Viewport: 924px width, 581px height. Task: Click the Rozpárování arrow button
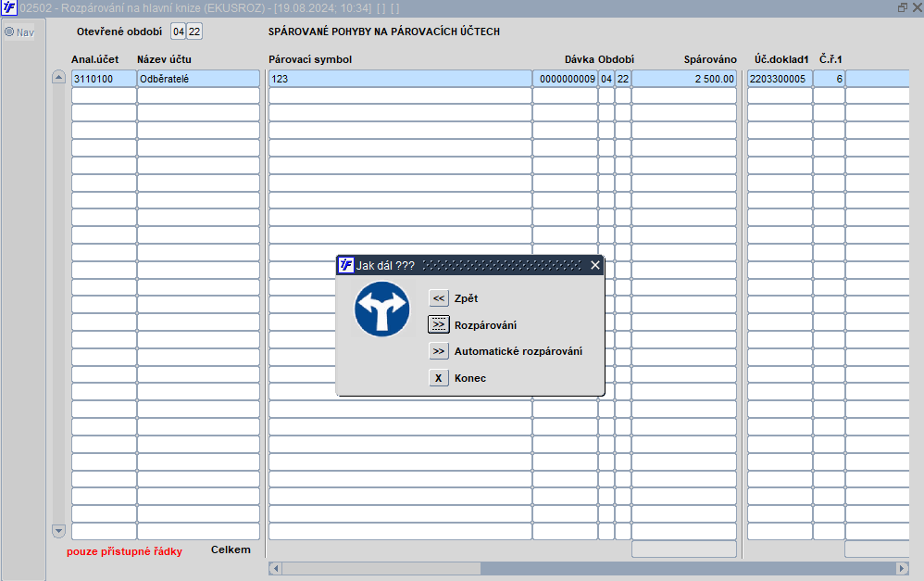click(439, 325)
